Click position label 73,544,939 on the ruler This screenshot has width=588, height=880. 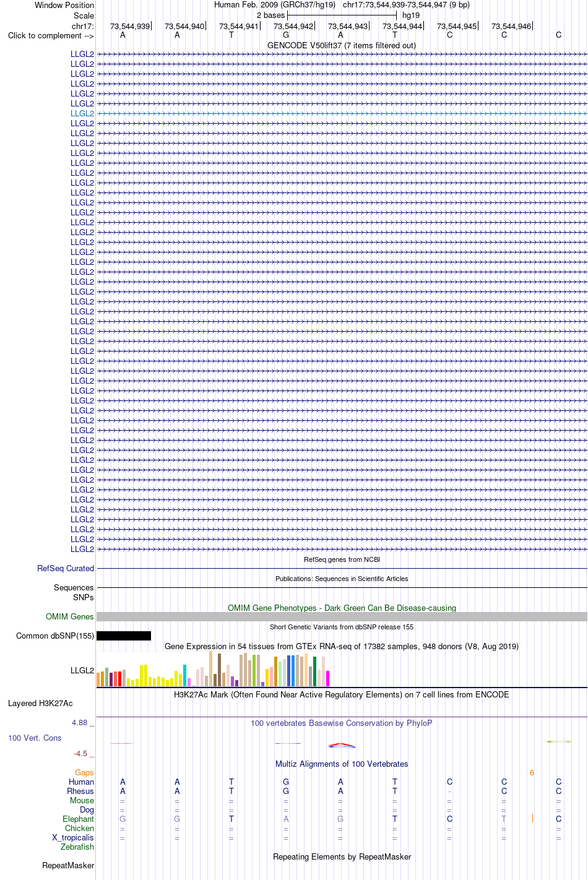pos(130,26)
